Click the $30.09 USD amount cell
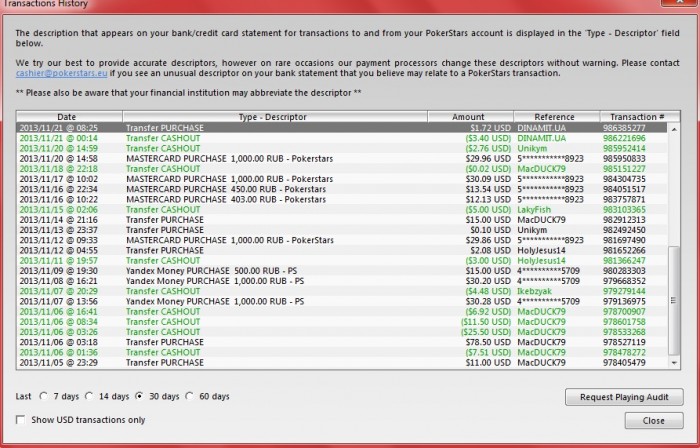700x448 pixels. [488, 179]
